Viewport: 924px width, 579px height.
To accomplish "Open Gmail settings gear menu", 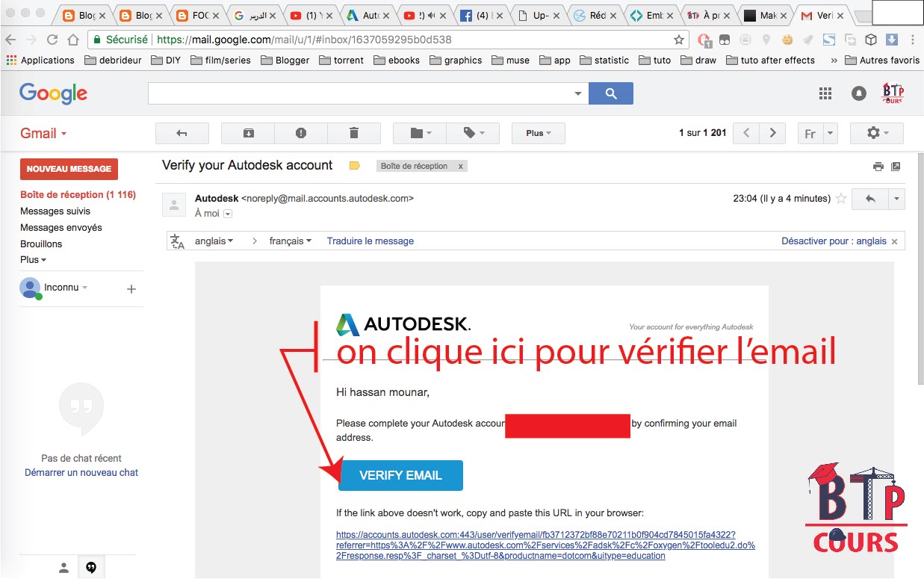I will click(877, 133).
